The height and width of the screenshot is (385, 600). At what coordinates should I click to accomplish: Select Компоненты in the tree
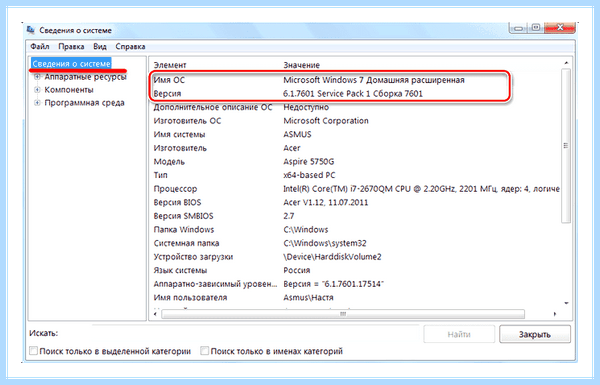[69, 90]
